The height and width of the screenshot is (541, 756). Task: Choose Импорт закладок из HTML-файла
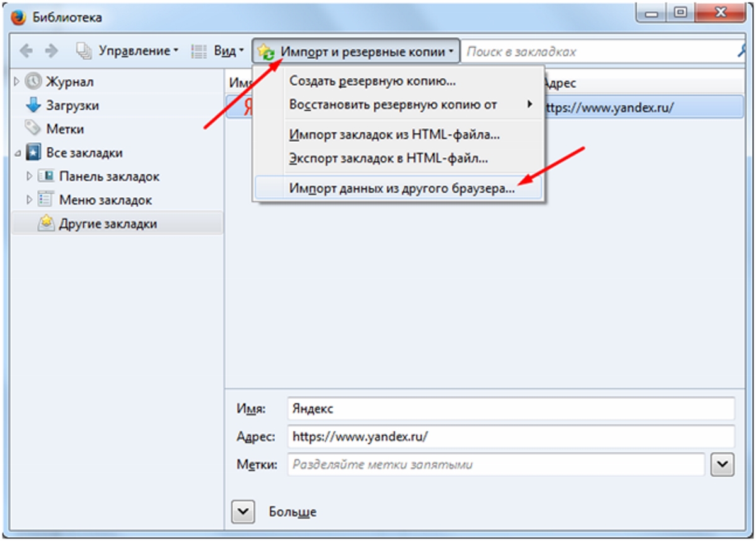pos(394,135)
